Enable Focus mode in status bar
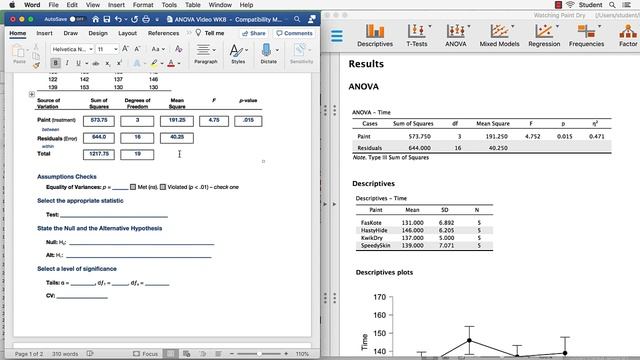This screenshot has width=640, height=360. (145, 353)
